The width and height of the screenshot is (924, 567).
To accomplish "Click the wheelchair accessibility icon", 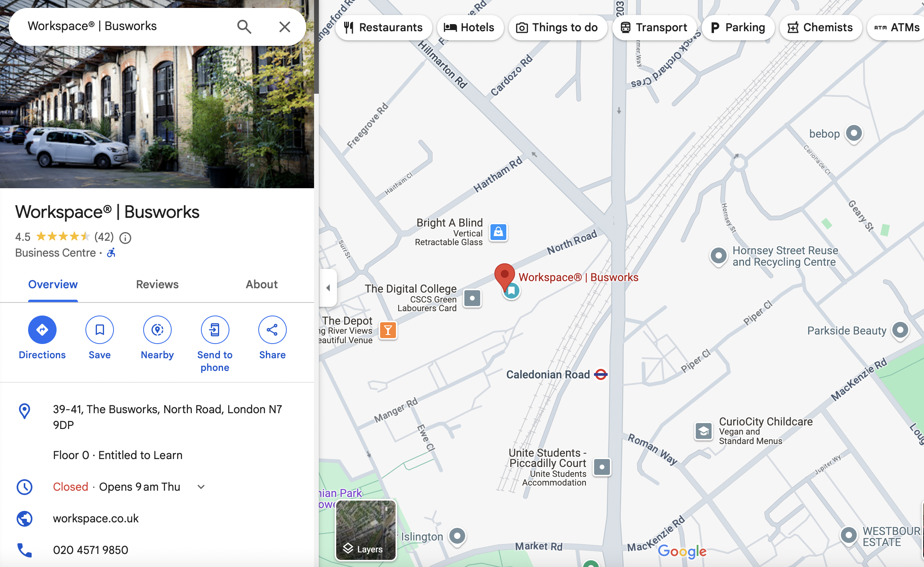I will coord(112,253).
